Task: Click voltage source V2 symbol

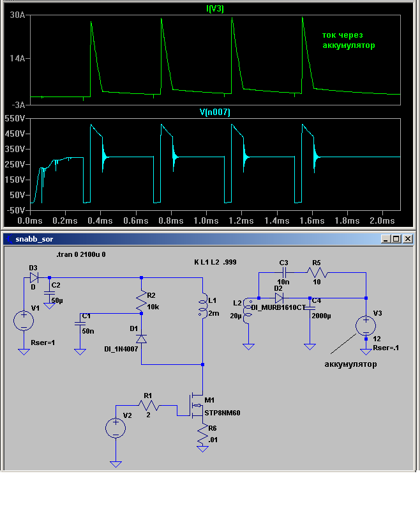Action: [x=116, y=428]
